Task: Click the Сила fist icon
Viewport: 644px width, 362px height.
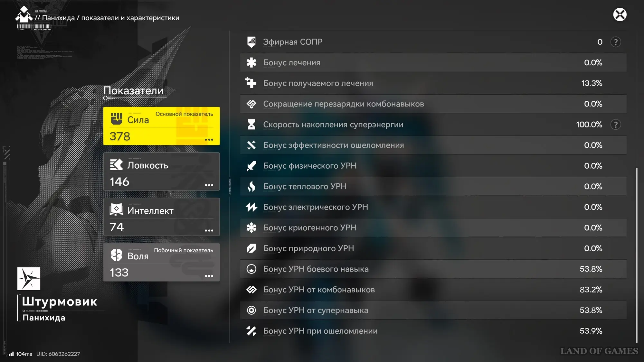Action: point(116,119)
